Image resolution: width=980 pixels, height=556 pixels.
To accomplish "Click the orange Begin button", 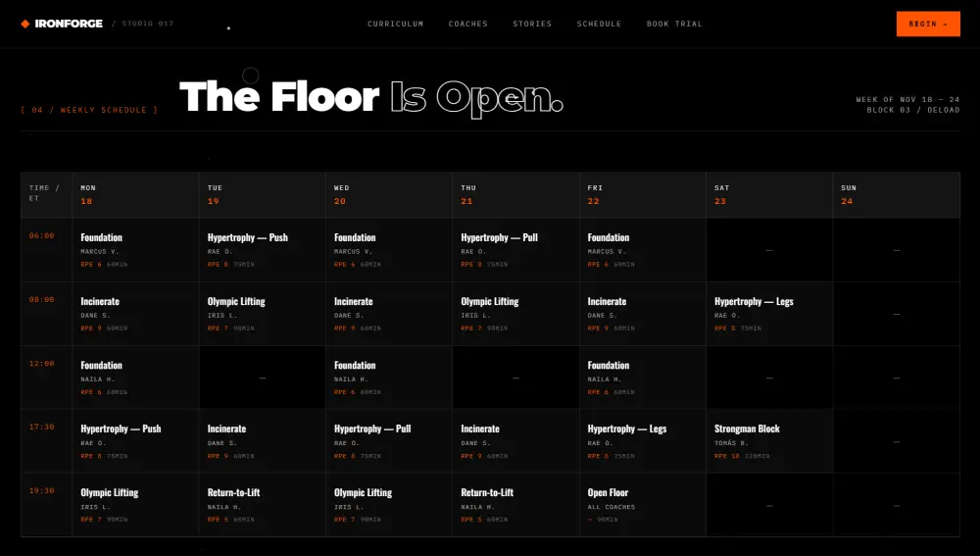I will point(928,24).
